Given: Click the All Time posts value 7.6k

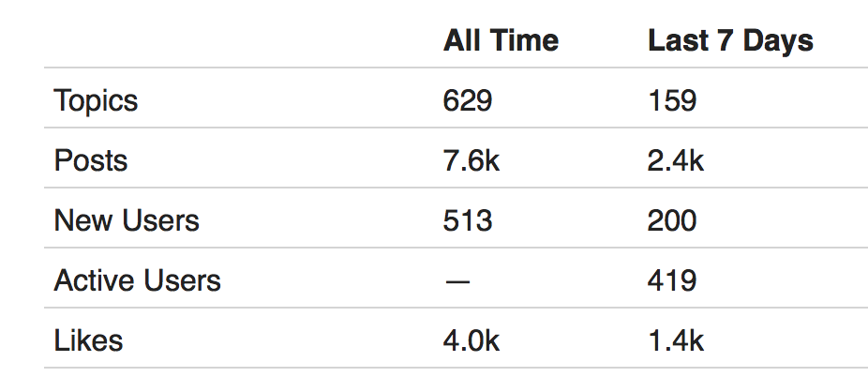Looking at the screenshot, I should tap(471, 160).
